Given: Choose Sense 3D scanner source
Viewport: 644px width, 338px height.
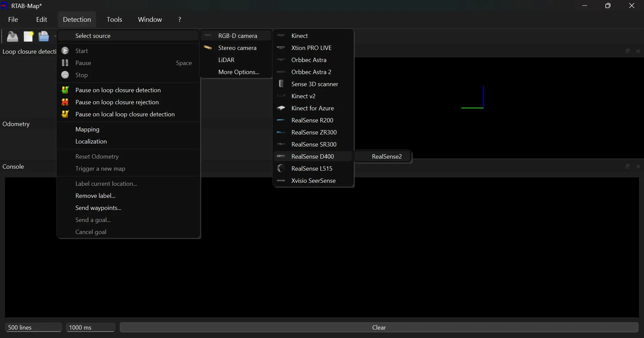Looking at the screenshot, I should [x=313, y=84].
